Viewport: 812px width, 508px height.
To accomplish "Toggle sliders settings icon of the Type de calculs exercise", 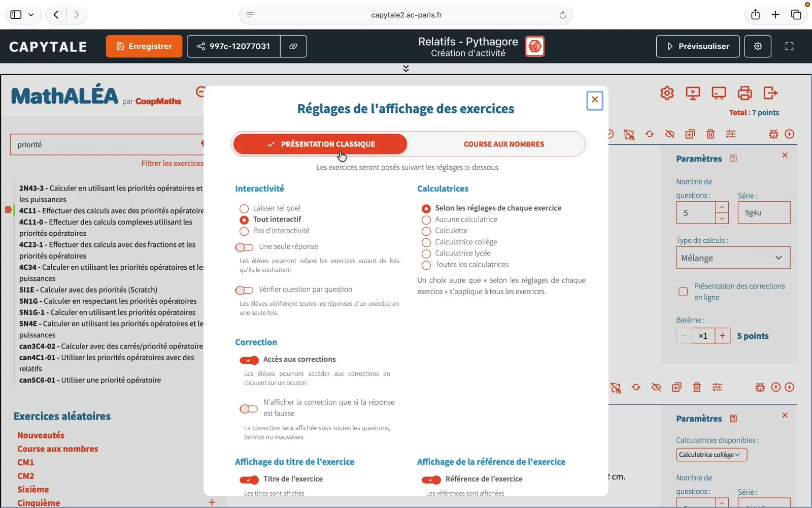I will tap(731, 134).
